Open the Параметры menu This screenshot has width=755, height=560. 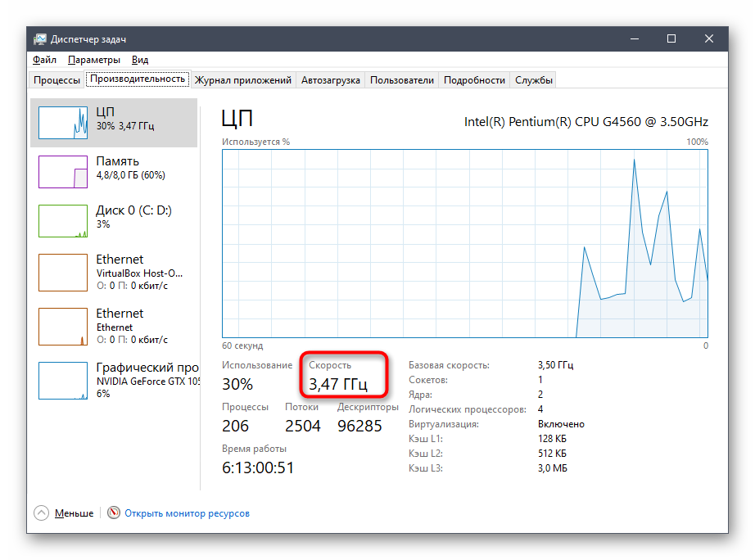pyautogui.click(x=93, y=60)
